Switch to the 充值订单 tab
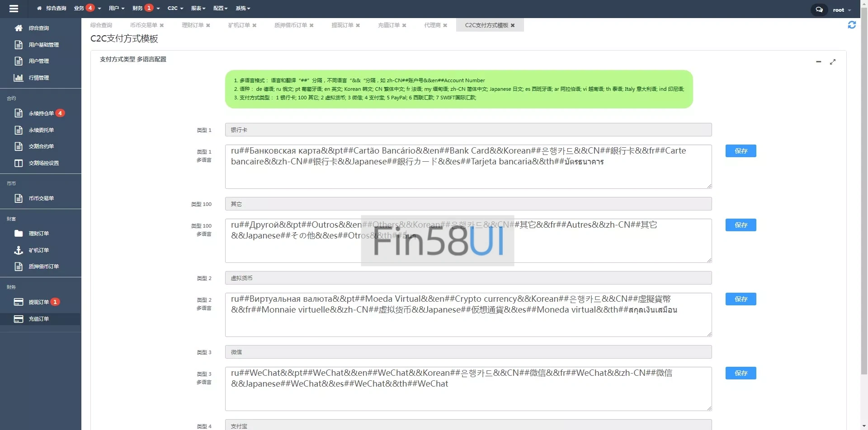The height and width of the screenshot is (430, 868). (389, 25)
